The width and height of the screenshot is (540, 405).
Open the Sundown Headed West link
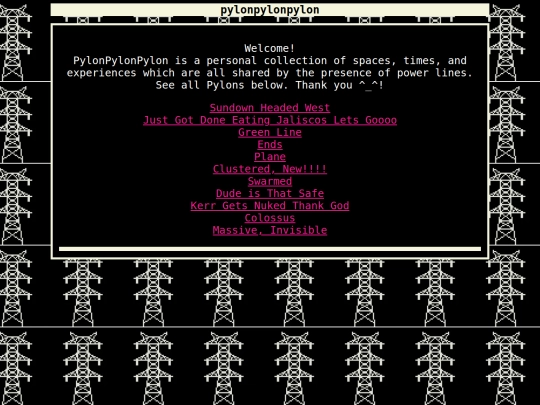coord(270,108)
